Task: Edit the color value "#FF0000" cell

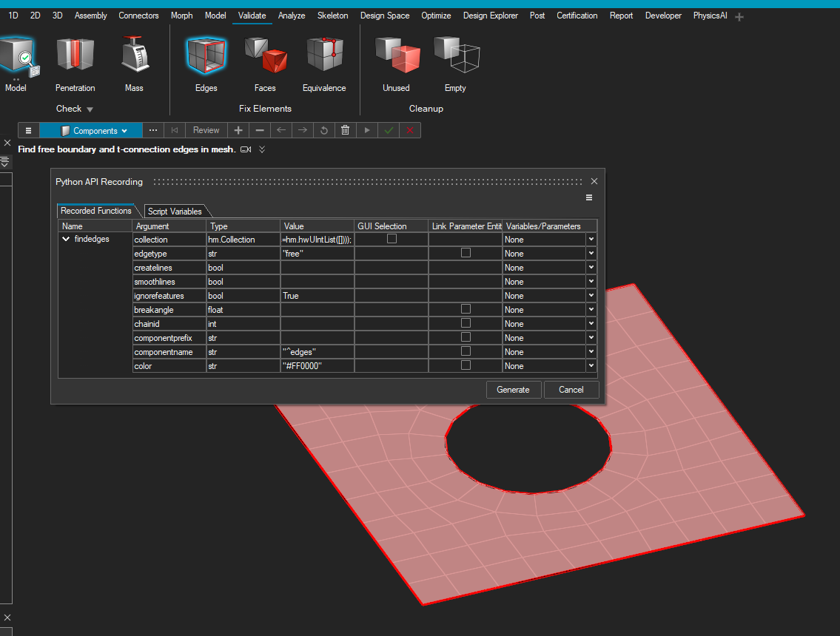Action: click(x=317, y=366)
